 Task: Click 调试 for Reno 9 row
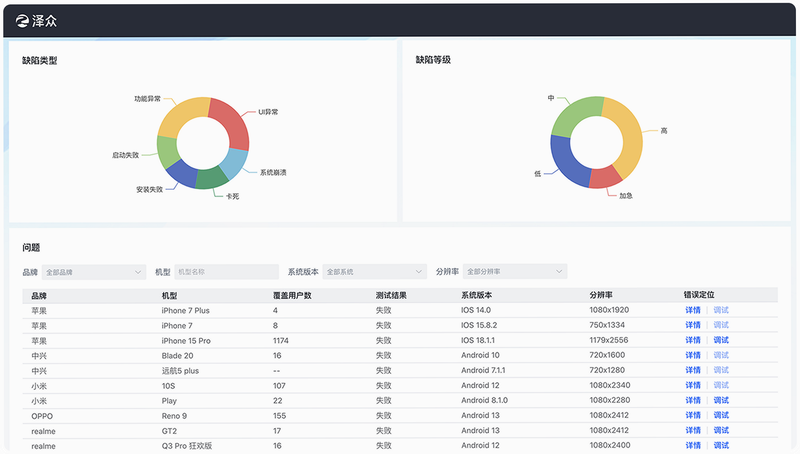coord(721,415)
